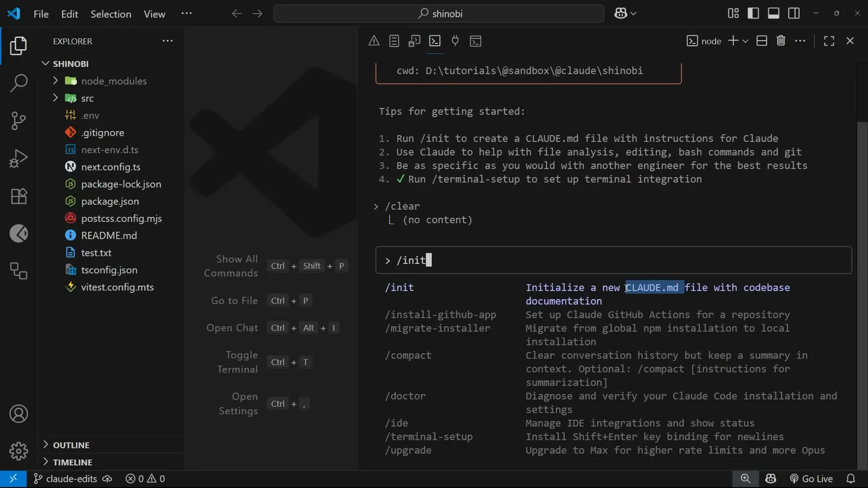Image resolution: width=868 pixels, height=488 pixels.
Task: Click the claude-edits branch indicator
Action: tap(66, 479)
